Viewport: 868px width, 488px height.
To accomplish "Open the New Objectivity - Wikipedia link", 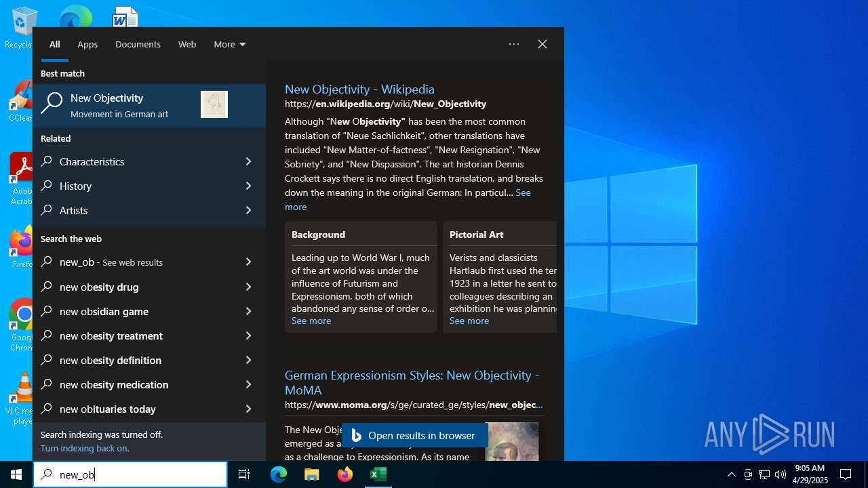I will pyautogui.click(x=359, y=89).
